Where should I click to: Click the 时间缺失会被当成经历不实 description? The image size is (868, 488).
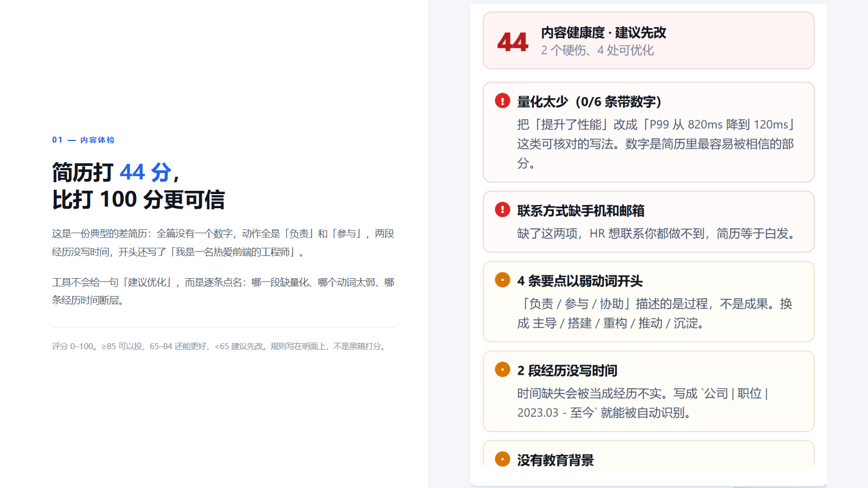643,403
